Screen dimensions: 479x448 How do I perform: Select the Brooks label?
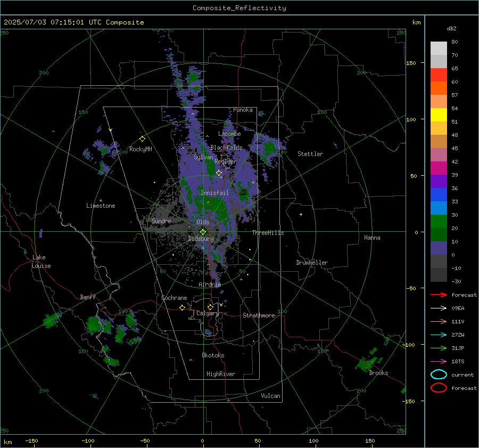[378, 373]
